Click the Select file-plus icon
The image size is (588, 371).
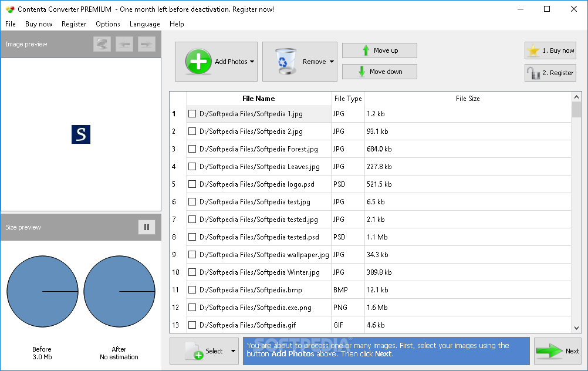[x=194, y=351]
